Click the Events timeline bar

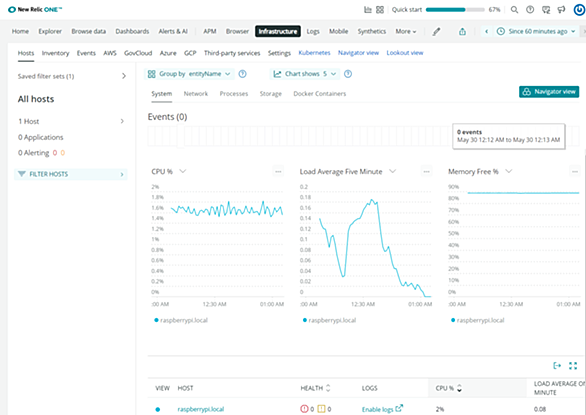(x=363, y=136)
